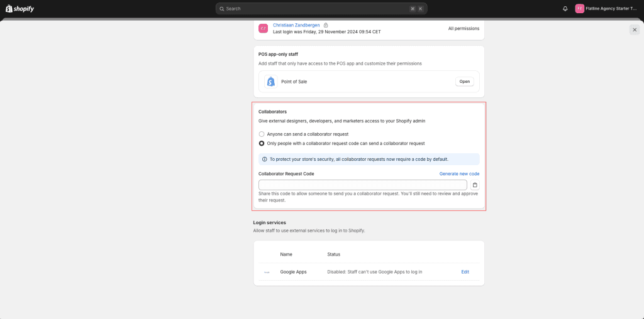The image size is (644, 319).
Task: Select Anyone can send a collaborator request
Action: point(262,134)
